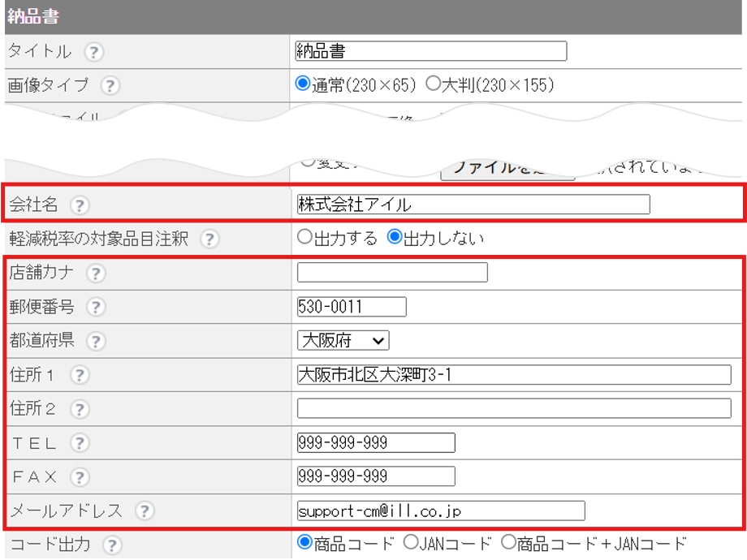Show help for 都道府県
The height and width of the screenshot is (560, 747).
tap(96, 341)
